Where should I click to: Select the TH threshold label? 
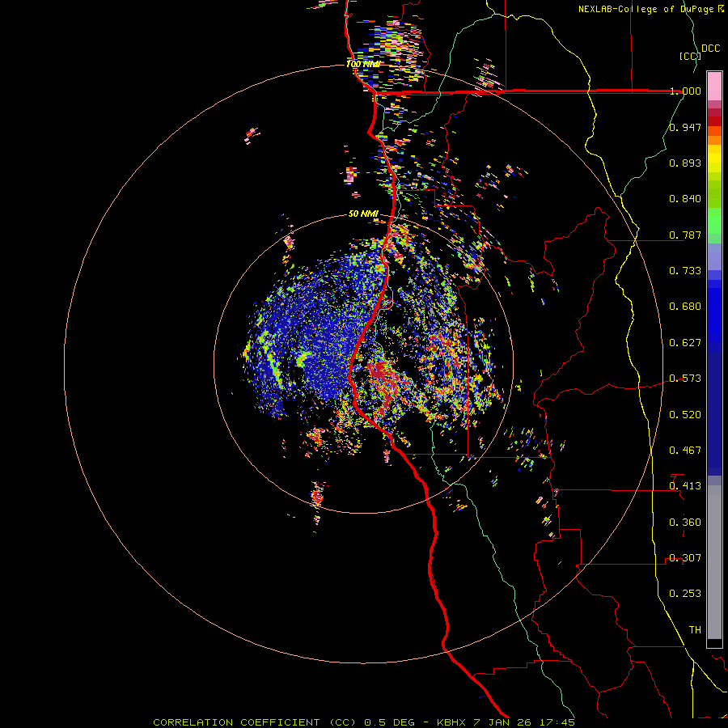coord(695,630)
